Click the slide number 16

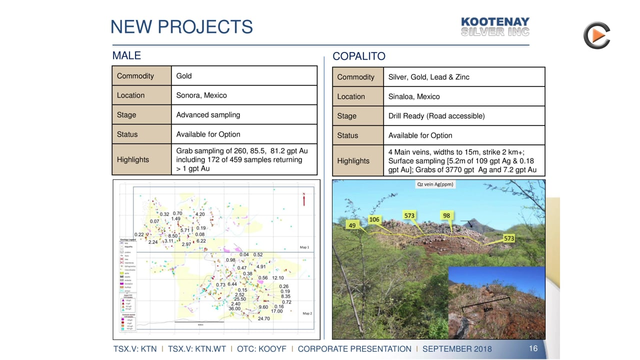(x=533, y=349)
